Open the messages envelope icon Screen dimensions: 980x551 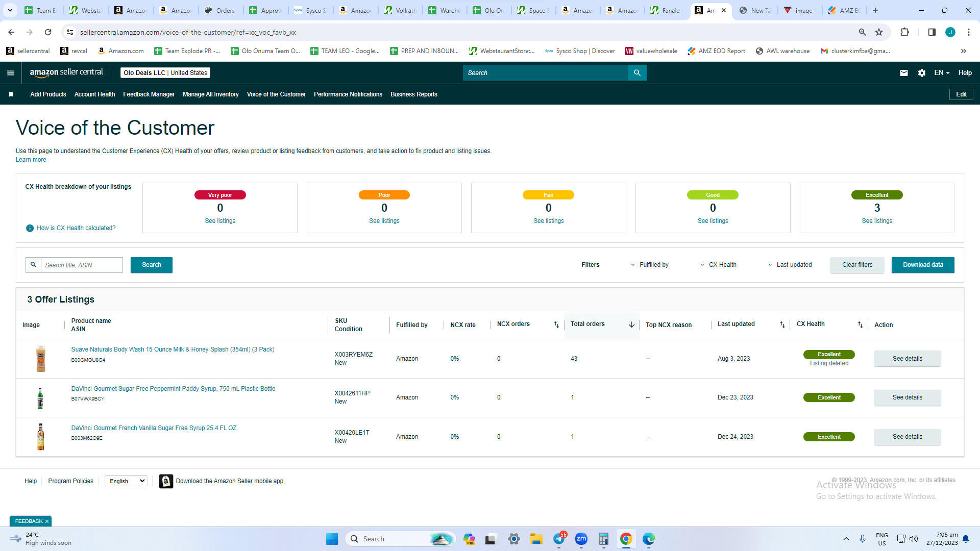pos(904,73)
